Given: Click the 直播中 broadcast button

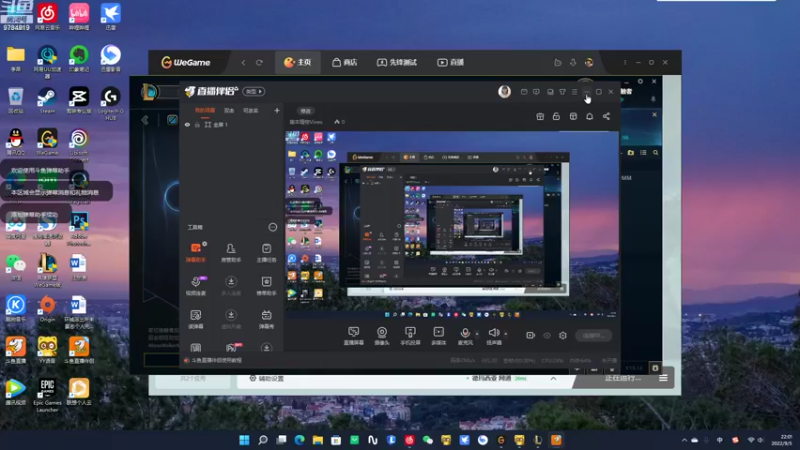Looking at the screenshot, I should click(x=593, y=335).
